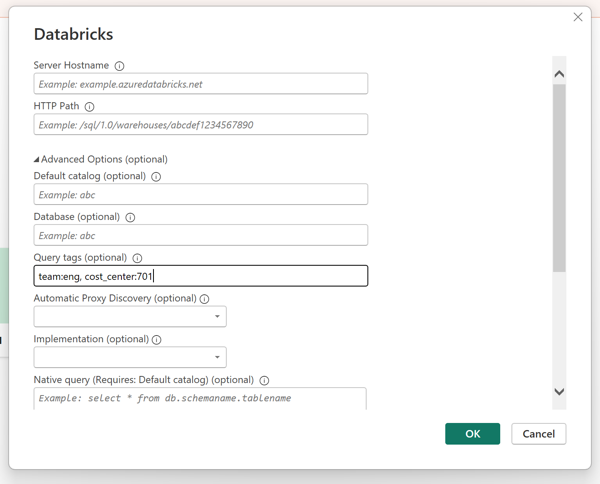The width and height of the screenshot is (600, 484).
Task: Click info icon next to Database label
Action: 130,217
